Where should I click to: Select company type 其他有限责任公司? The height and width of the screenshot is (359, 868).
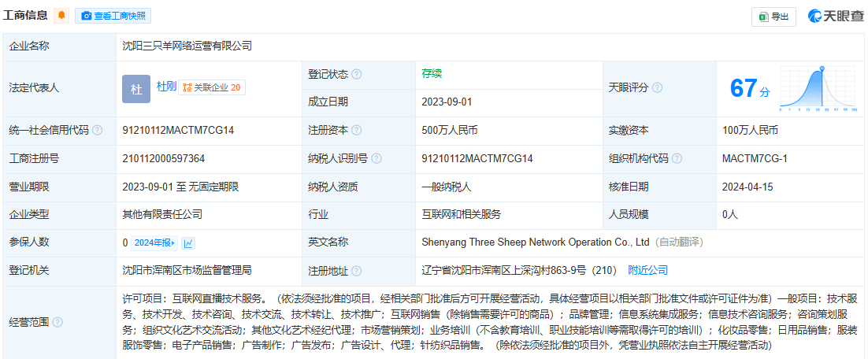(x=162, y=215)
